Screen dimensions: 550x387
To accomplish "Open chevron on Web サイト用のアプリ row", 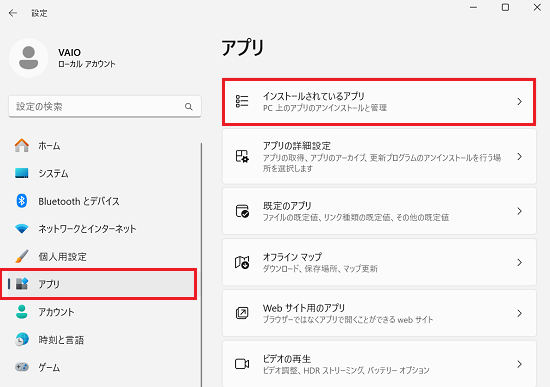I will [x=519, y=313].
